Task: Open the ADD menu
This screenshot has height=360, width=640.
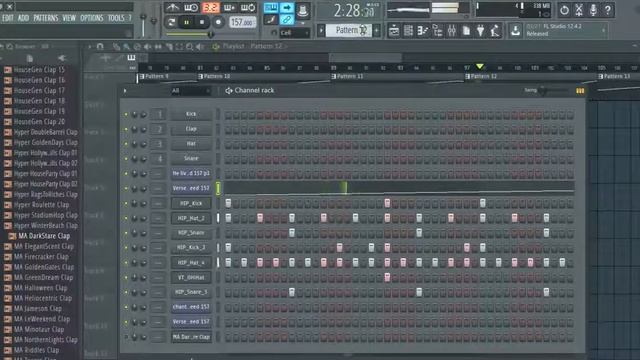Action: (x=23, y=18)
